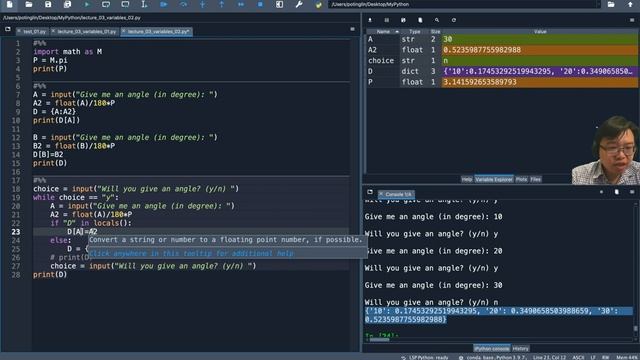Image resolution: width=640 pixels, height=360 pixels.
Task: Search variables with the magnifier icon
Action: pyautogui.click(x=437, y=20)
